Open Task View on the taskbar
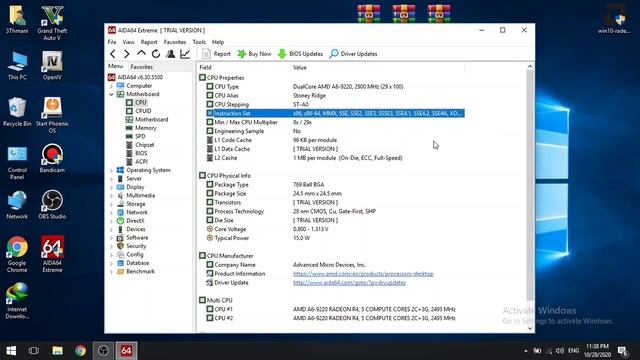 pos(34,351)
